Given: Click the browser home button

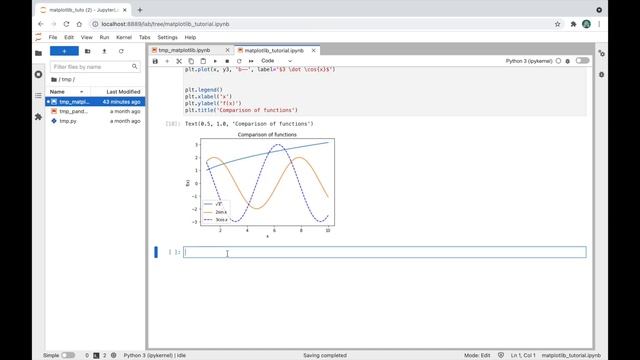Looking at the screenshot, I should pyautogui.click(x=79, y=24).
